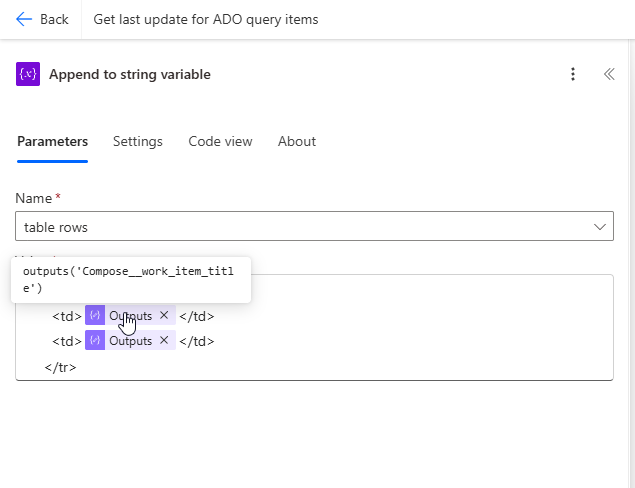Screen dimensions: 635x488
Task: Remove the first Outputs token
Action: coord(164,316)
